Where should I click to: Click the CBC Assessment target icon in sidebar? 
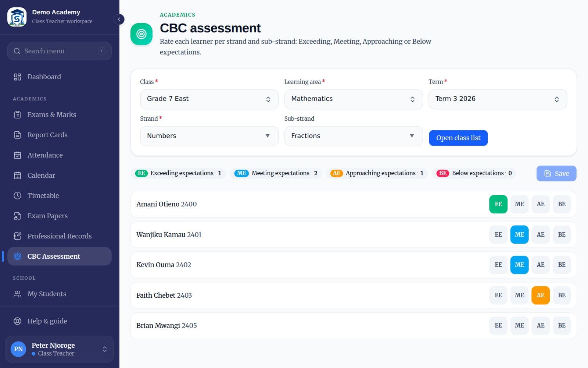click(17, 256)
